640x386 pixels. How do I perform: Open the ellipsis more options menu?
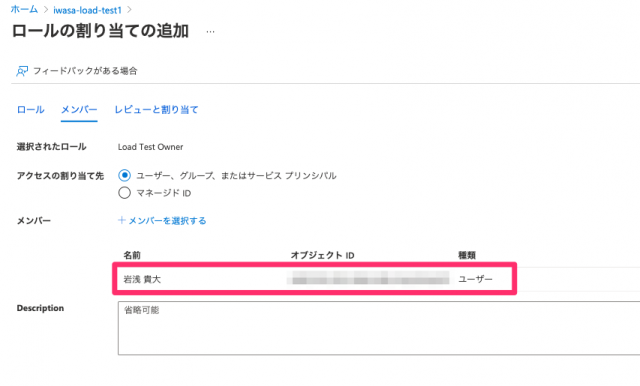pos(210,32)
